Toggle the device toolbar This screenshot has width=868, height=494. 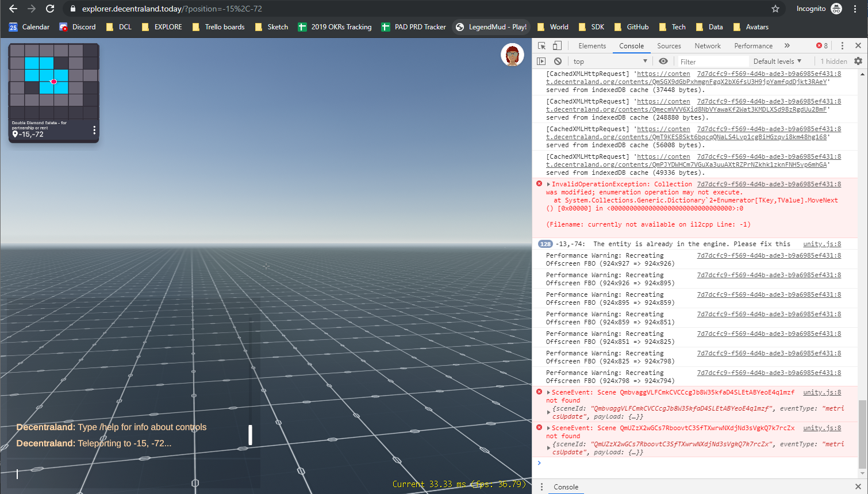tap(556, 45)
